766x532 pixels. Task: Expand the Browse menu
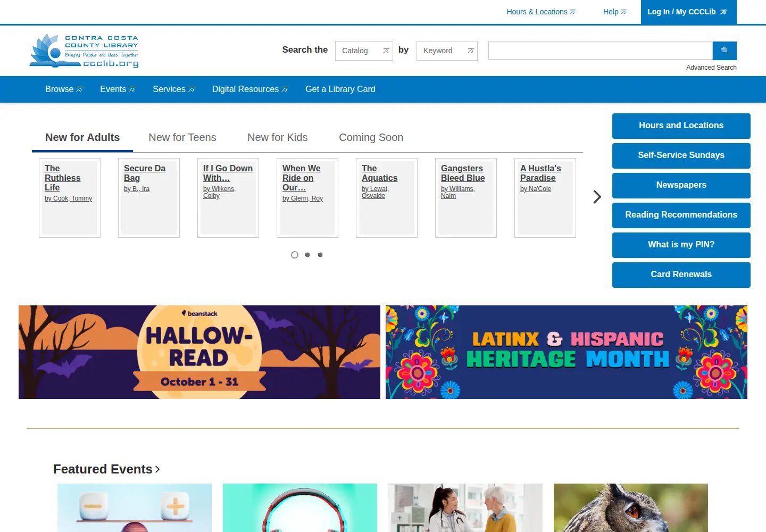tap(64, 89)
